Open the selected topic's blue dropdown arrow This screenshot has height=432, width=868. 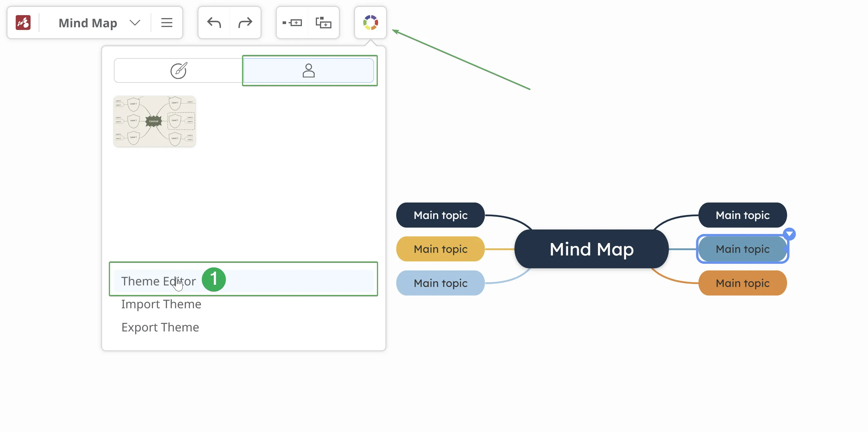click(789, 234)
